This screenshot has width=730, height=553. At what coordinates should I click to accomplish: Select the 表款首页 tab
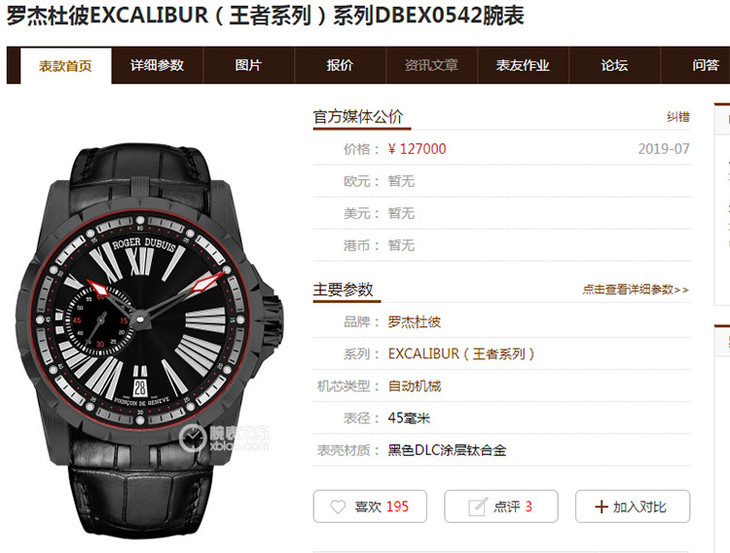pyautogui.click(x=66, y=66)
